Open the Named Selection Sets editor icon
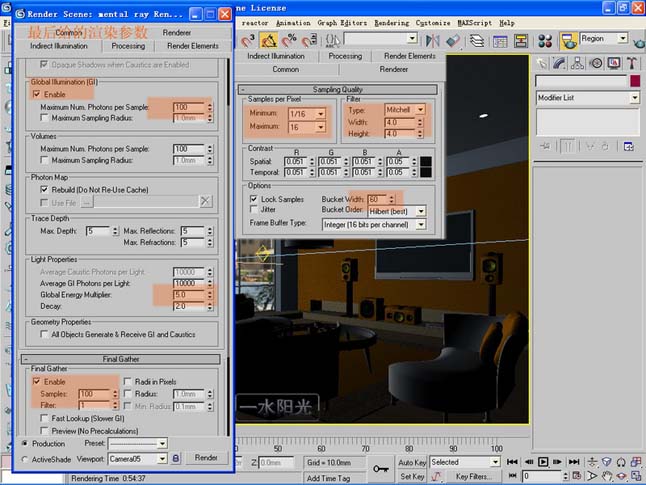646x485 pixels. pyautogui.click(x=332, y=40)
